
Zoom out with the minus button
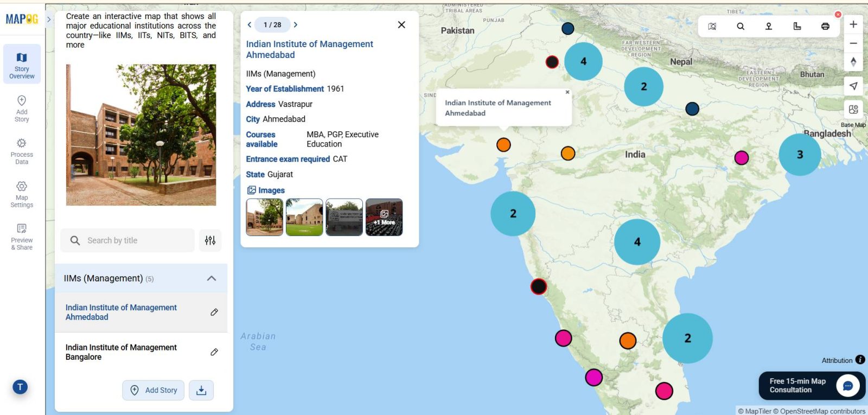(853, 43)
